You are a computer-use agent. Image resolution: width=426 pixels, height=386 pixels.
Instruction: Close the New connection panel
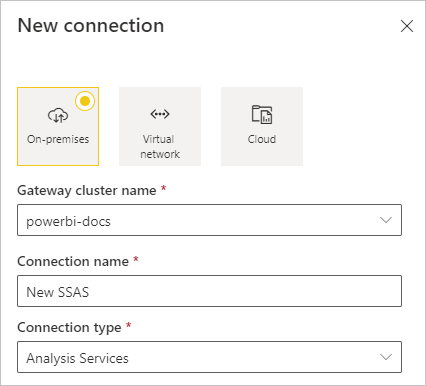(x=407, y=26)
